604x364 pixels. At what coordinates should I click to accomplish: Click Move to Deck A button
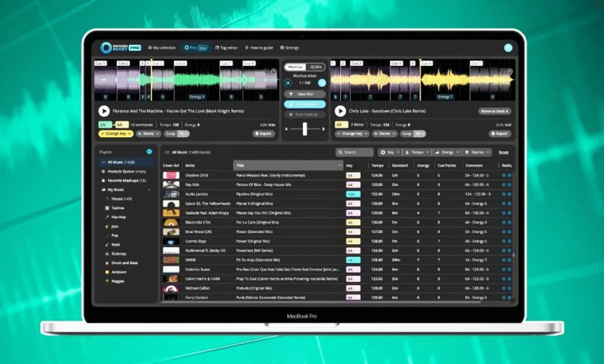pyautogui.click(x=495, y=111)
